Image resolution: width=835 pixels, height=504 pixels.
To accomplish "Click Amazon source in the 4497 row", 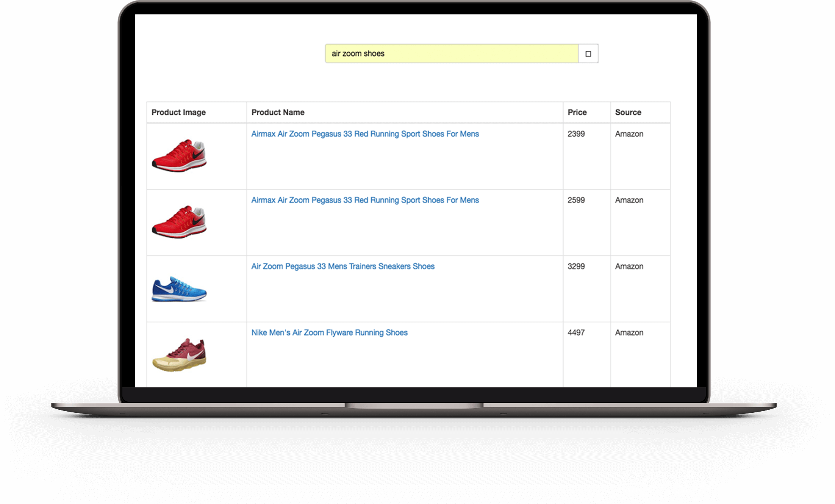I will pos(629,332).
